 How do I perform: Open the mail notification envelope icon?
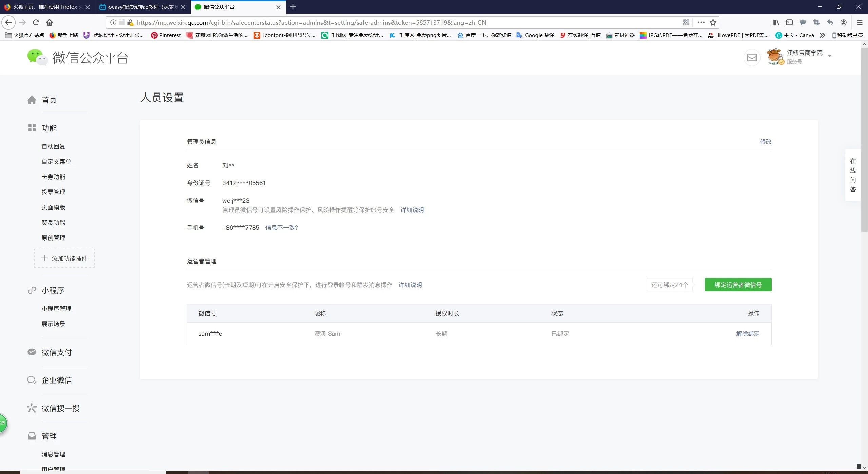752,58
